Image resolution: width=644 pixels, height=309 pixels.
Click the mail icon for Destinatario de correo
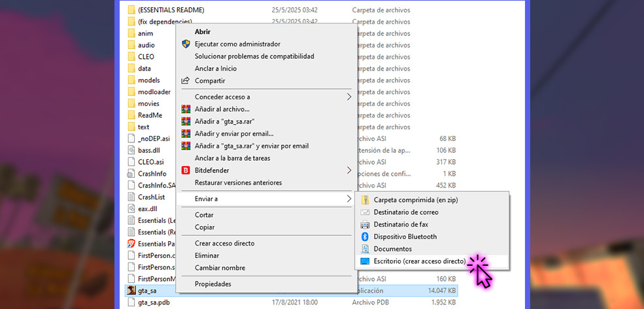365,212
